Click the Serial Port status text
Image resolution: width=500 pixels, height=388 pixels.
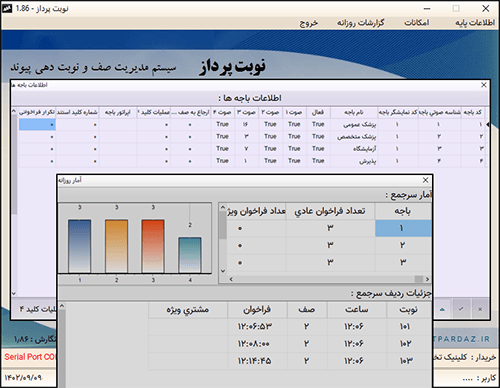pos(30,357)
